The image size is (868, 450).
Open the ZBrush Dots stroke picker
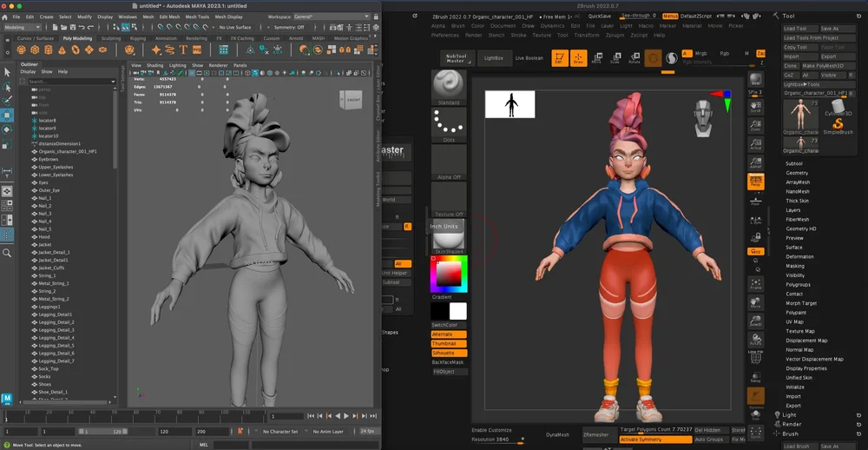click(x=449, y=125)
